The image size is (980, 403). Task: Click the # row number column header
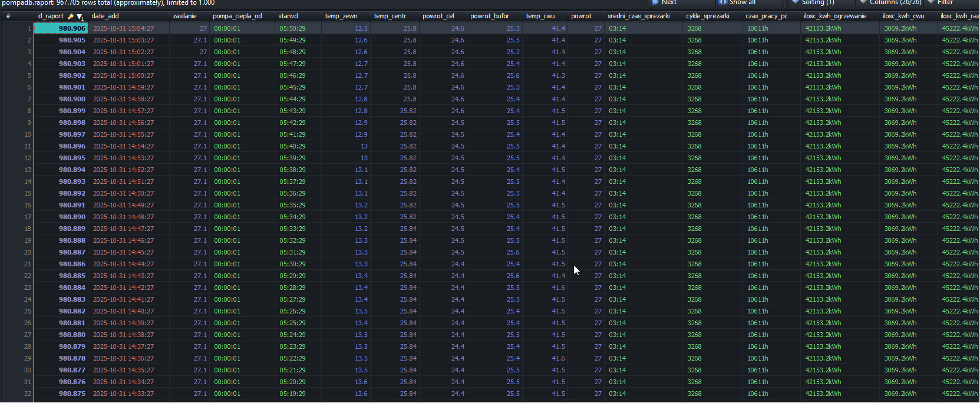[8, 16]
